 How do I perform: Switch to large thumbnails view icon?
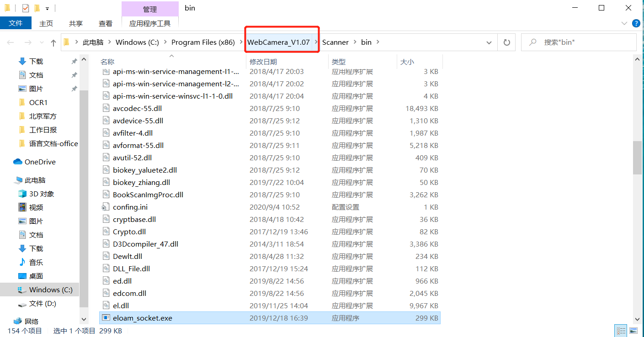[x=633, y=331]
